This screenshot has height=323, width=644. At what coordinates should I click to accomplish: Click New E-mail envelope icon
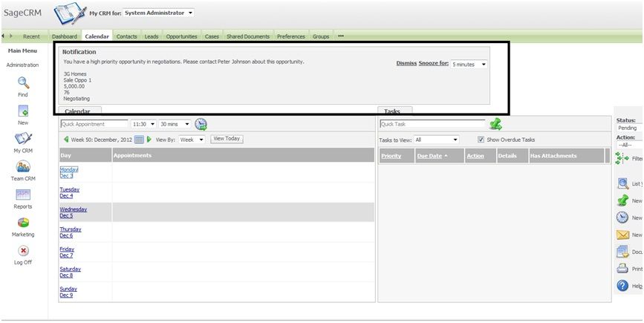(622, 235)
